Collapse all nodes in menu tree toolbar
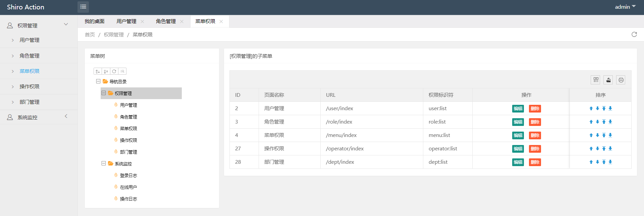 (x=106, y=71)
